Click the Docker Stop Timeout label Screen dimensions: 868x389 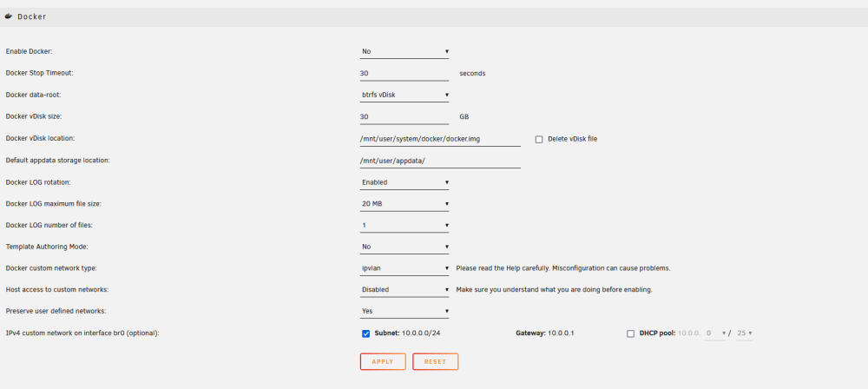pyautogui.click(x=39, y=73)
